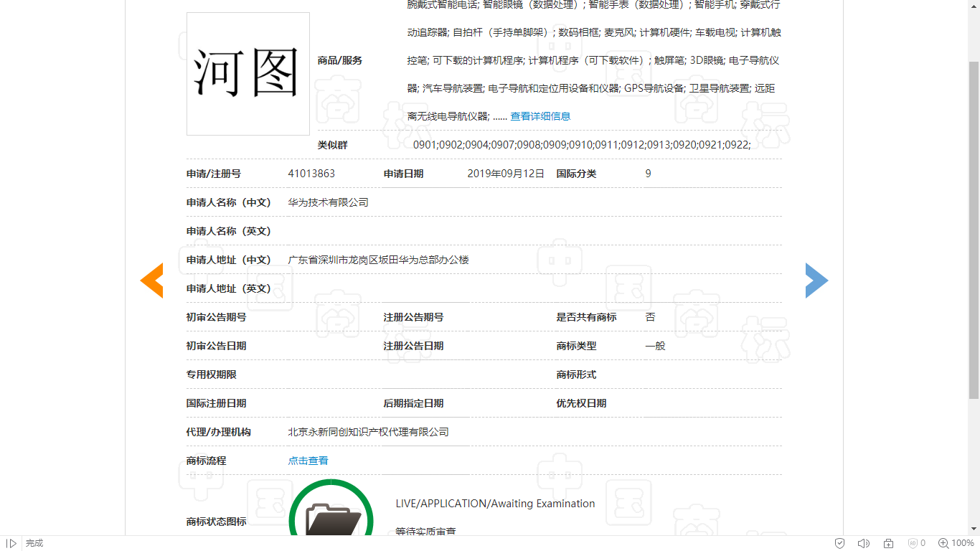Click the 是否共有商标 value 否
The width and height of the screenshot is (980, 551).
(x=650, y=317)
